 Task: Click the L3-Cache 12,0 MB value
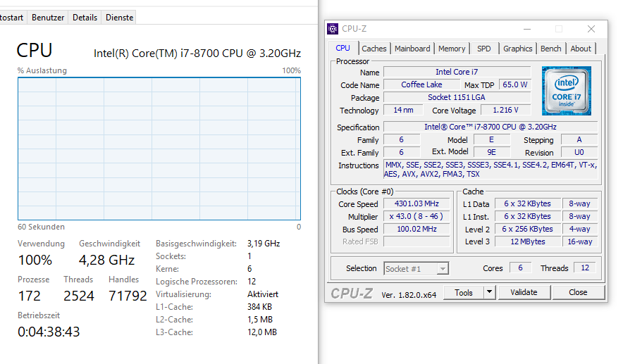262,332
